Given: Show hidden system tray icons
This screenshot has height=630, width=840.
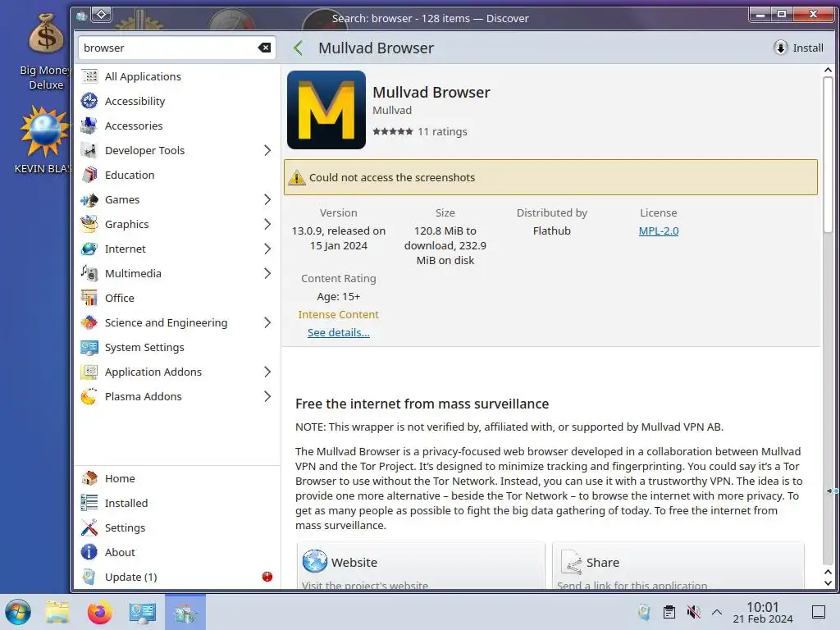Looking at the screenshot, I should tap(717, 612).
